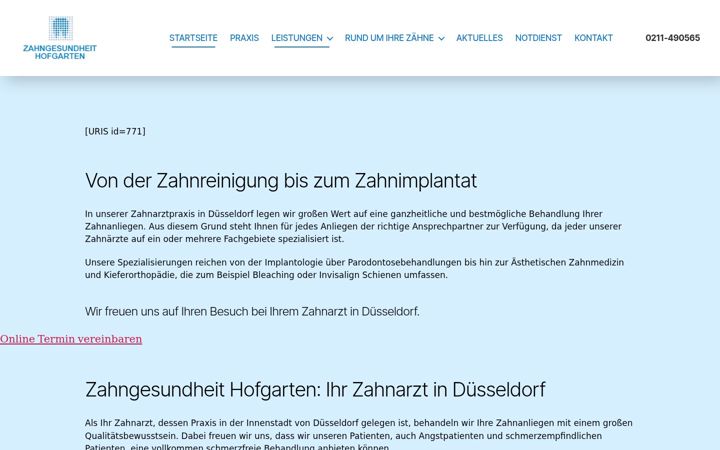Click the paragraph starting Als Ihr Zahnarzt

click(359, 435)
